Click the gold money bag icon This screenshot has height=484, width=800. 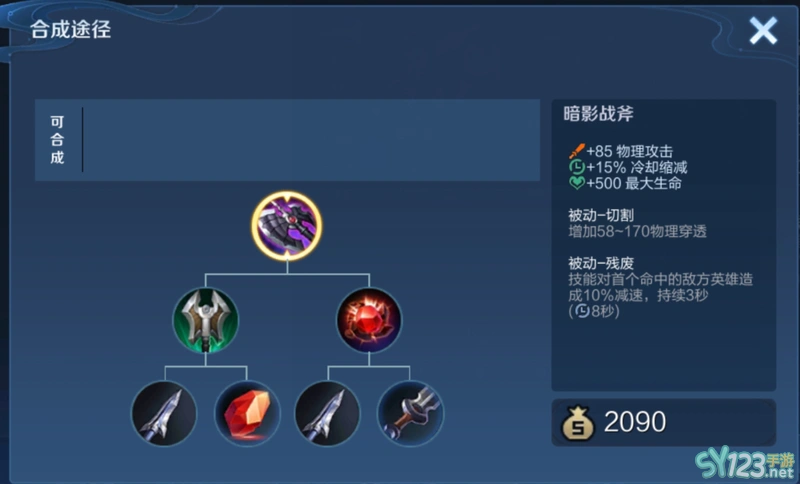click(578, 423)
